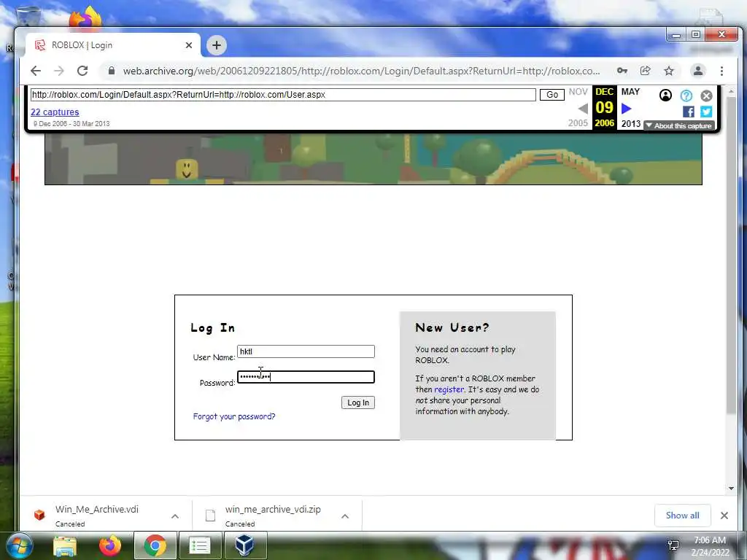Click network icon in system tray
The image size is (747, 560).
coord(673,545)
